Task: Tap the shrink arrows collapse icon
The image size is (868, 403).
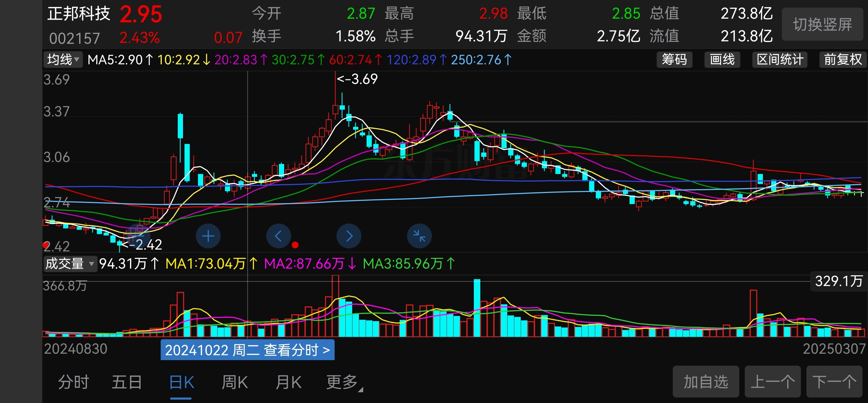Action: tap(419, 236)
